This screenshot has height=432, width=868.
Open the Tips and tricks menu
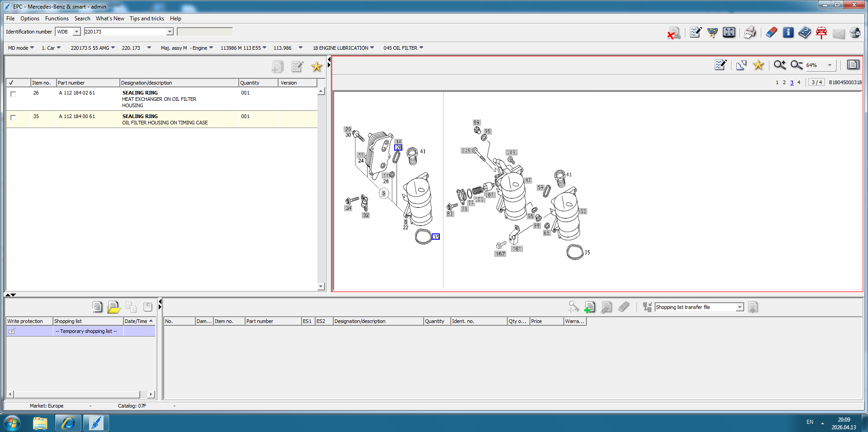147,19
